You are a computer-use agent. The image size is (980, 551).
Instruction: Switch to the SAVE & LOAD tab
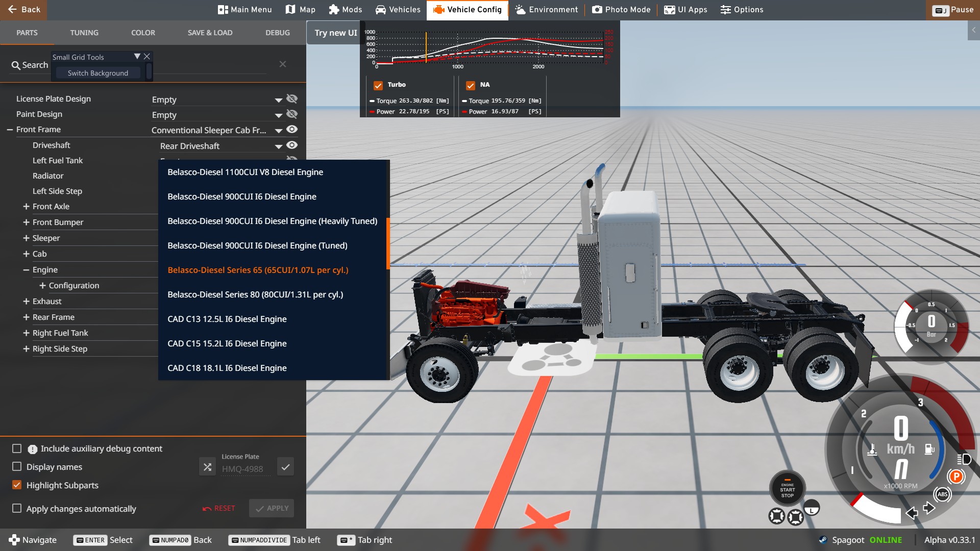[210, 33]
